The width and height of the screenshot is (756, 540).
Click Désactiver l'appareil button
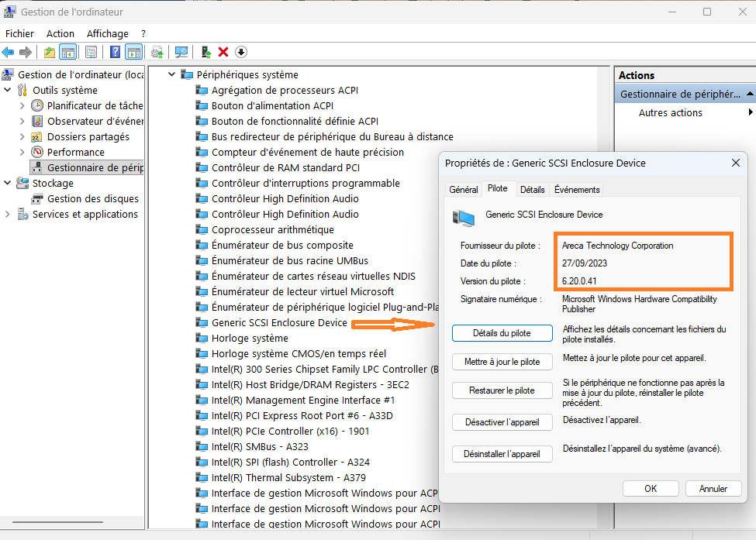(x=502, y=422)
